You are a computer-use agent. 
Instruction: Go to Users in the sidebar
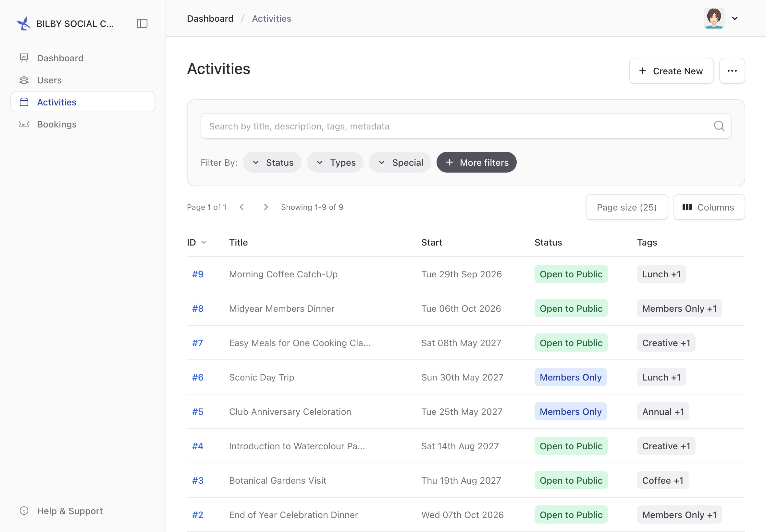pyautogui.click(x=83, y=80)
